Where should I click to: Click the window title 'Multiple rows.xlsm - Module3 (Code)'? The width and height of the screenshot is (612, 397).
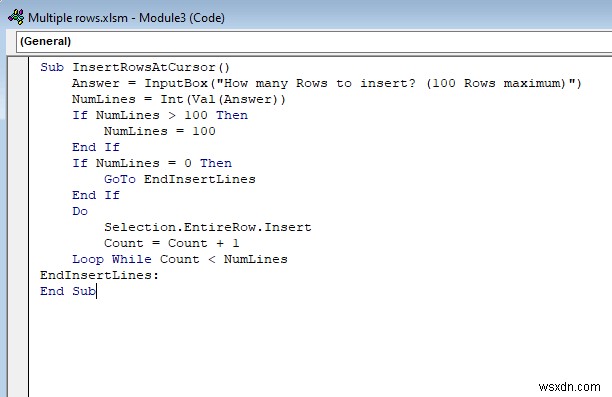click(x=126, y=18)
